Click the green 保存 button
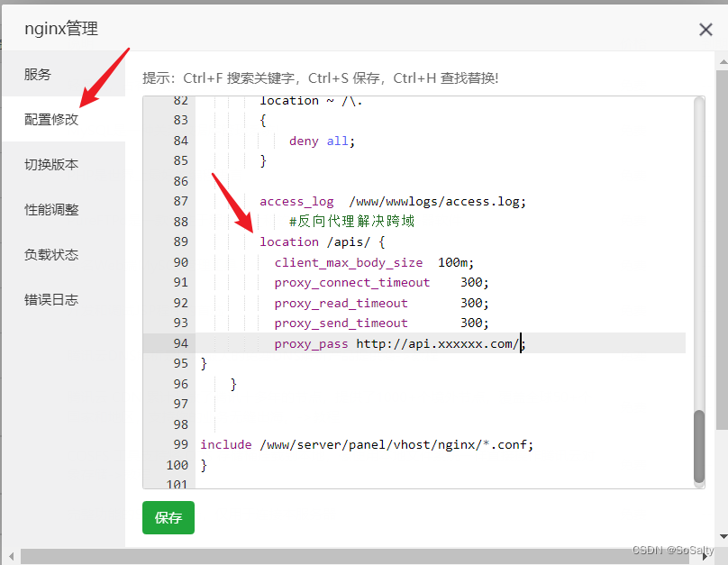This screenshot has height=565, width=728. 168,517
